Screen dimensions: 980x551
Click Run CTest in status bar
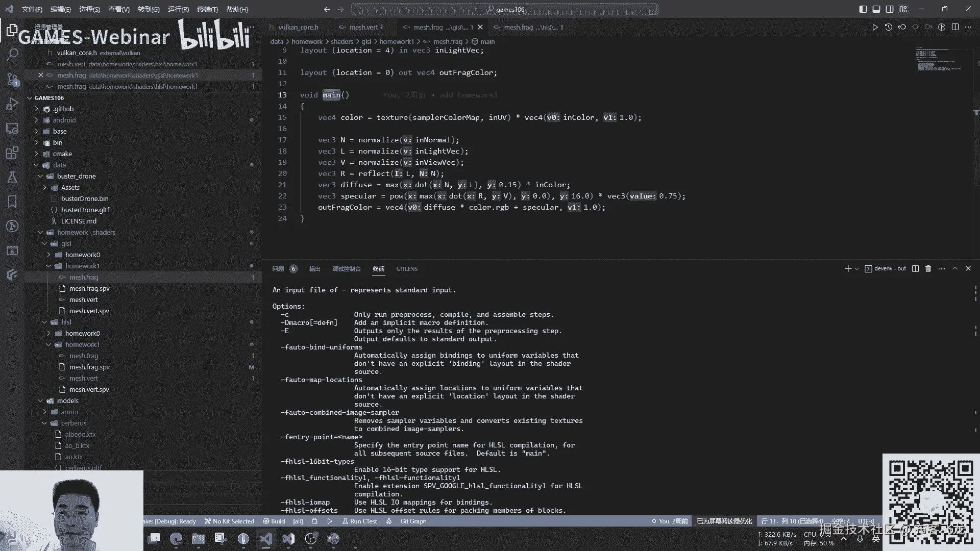(x=359, y=521)
